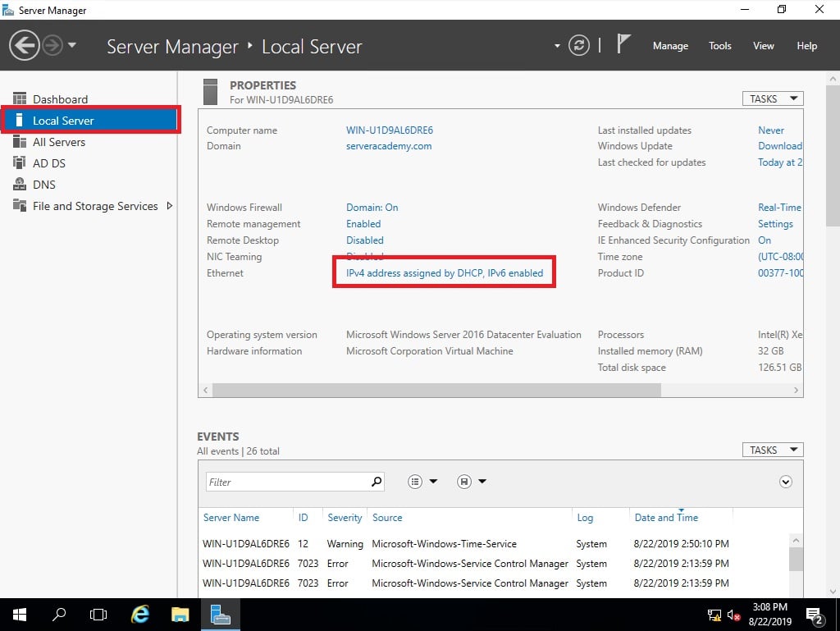Expand the events filter chevron button

[786, 482]
